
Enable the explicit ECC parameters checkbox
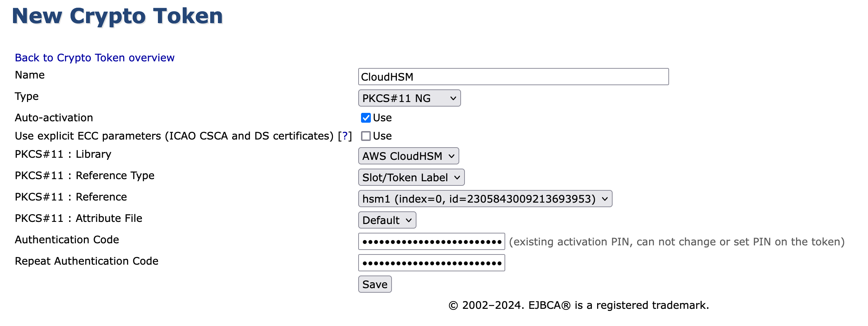(x=366, y=136)
